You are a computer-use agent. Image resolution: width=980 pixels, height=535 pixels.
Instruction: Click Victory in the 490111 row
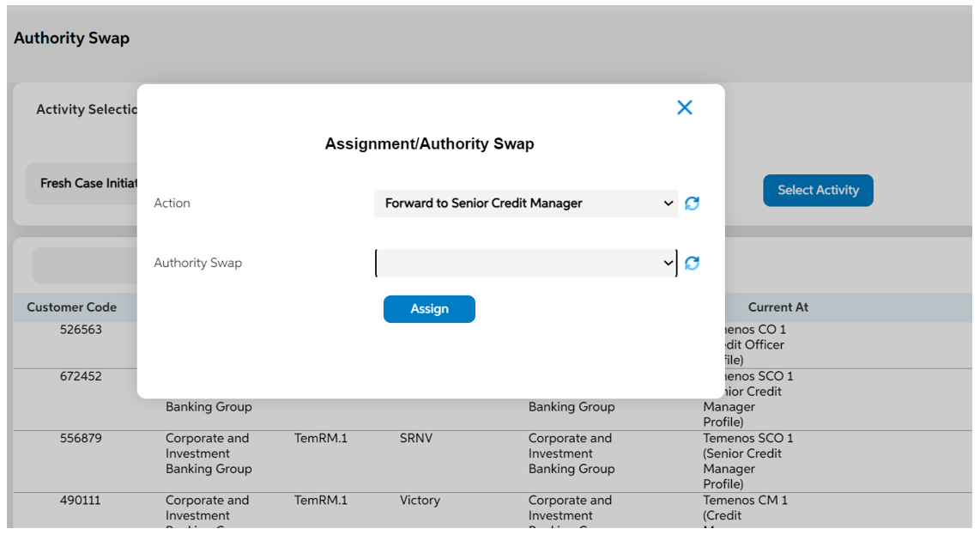(420, 500)
